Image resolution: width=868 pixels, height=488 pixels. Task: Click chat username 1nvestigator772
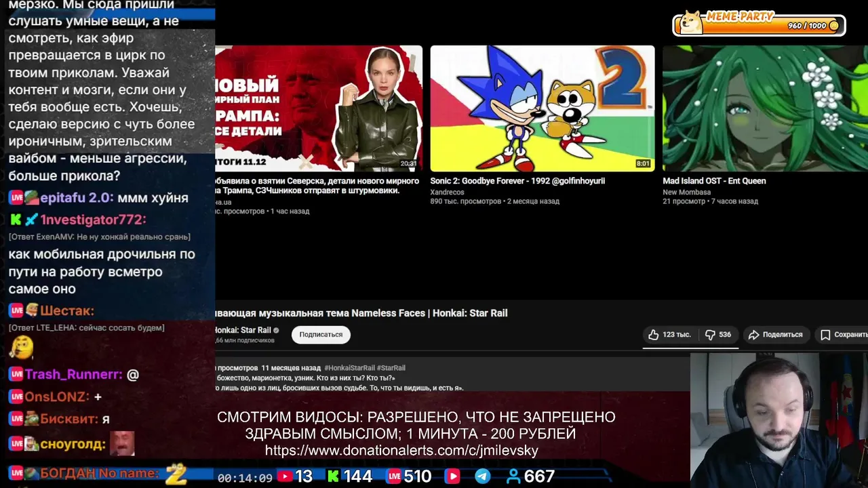click(x=93, y=220)
